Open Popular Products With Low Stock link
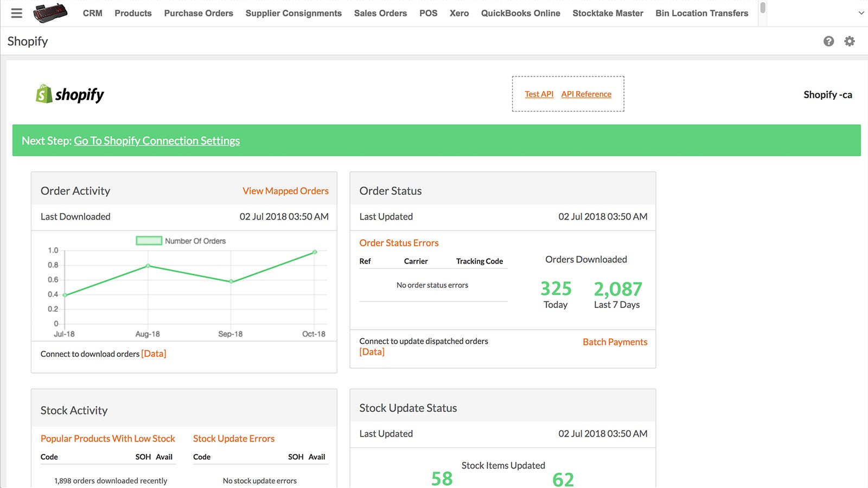 click(x=107, y=439)
